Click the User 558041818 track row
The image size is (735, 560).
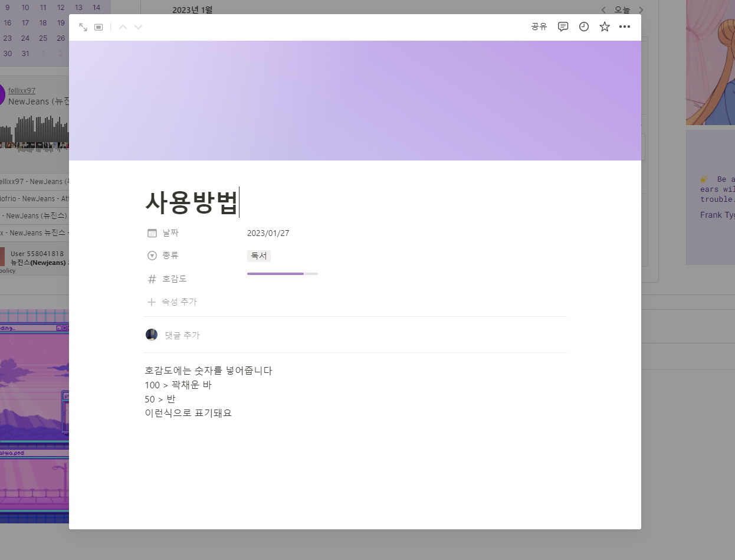34,257
